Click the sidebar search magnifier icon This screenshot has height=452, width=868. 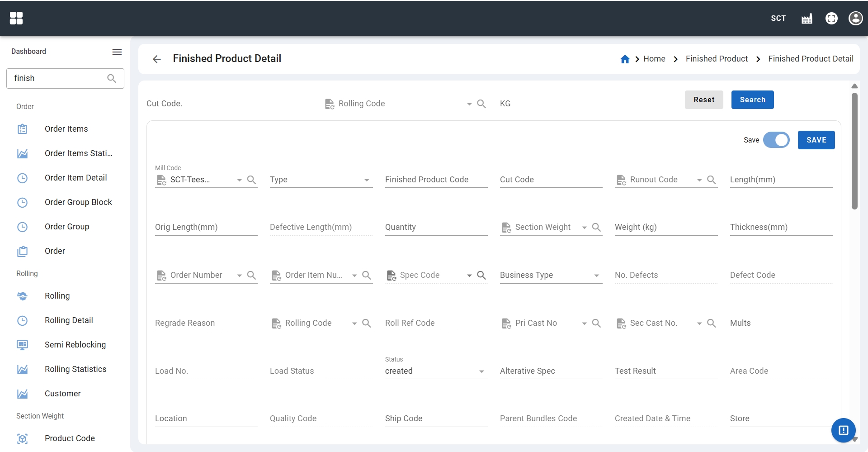(112, 78)
